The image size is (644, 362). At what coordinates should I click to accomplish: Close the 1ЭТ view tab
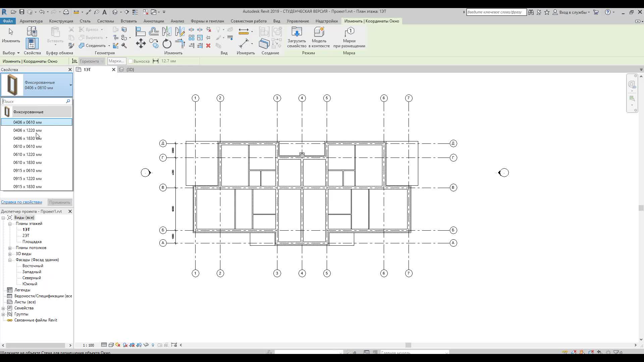113,70
